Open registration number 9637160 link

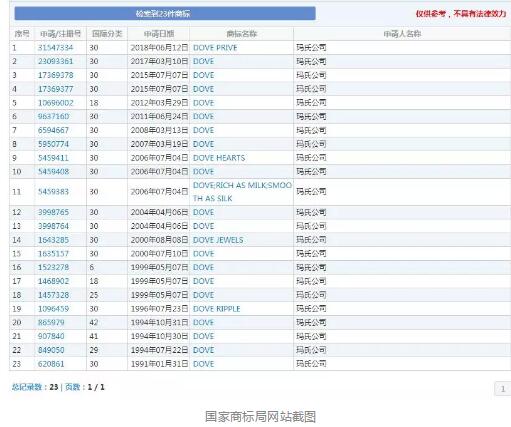tap(53, 116)
